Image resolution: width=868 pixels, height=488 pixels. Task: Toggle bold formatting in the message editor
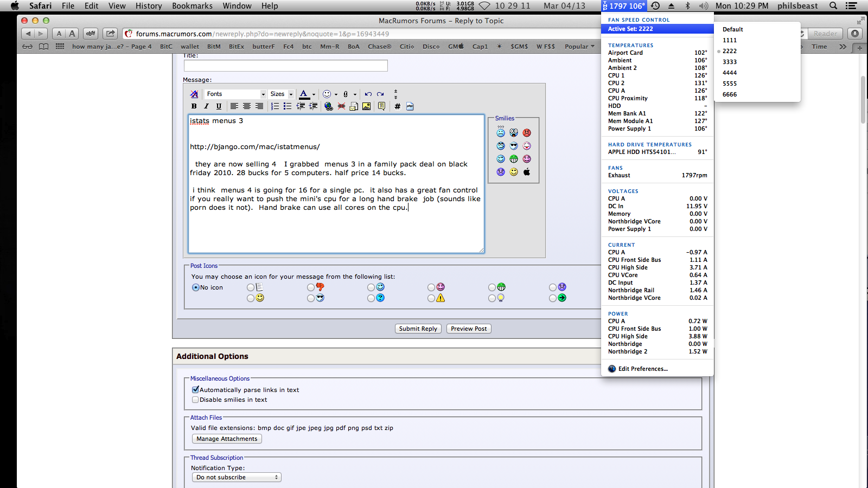(x=194, y=106)
